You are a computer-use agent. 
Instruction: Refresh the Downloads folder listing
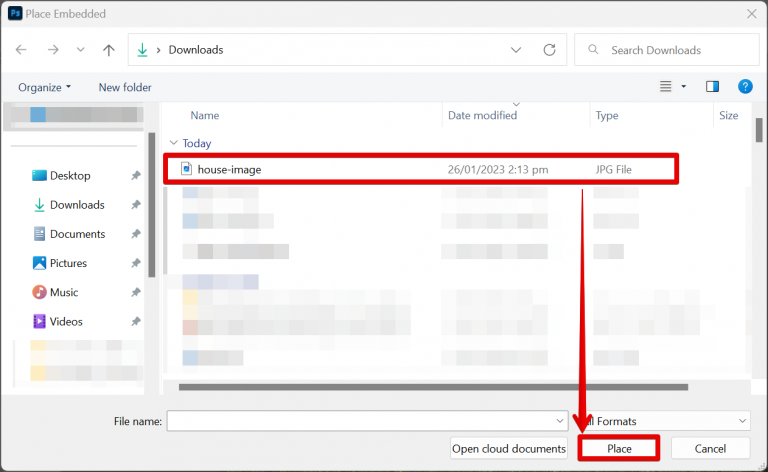pyautogui.click(x=549, y=50)
